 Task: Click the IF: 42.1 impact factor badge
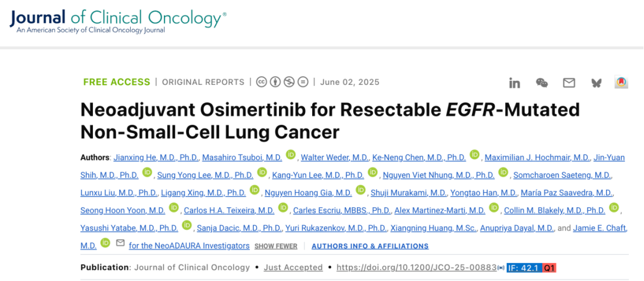[x=524, y=268]
